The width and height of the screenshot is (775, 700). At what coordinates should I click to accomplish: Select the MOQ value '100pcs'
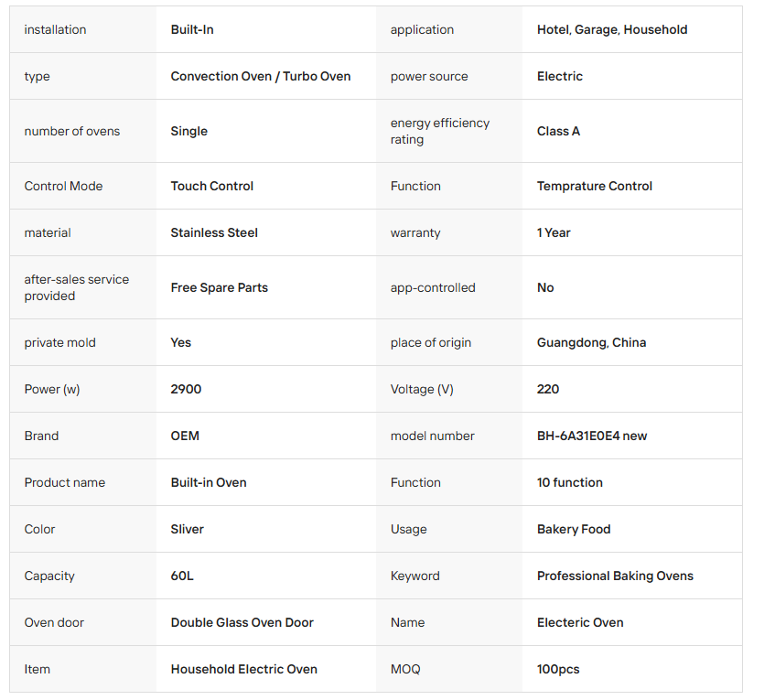[558, 669]
